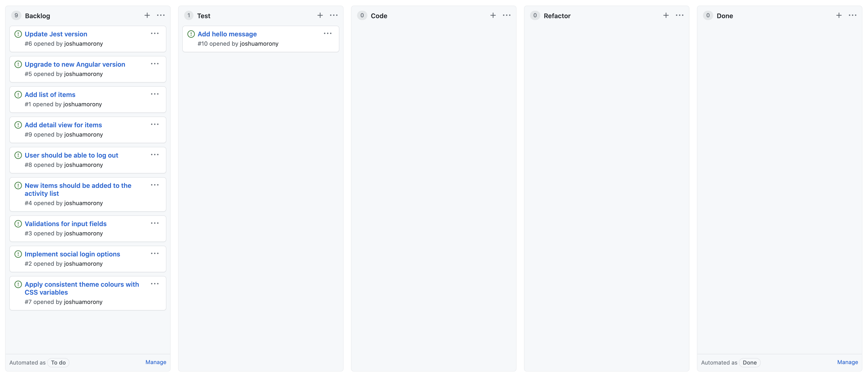
Task: Click open-issue icon on User log out card
Action: point(18,155)
